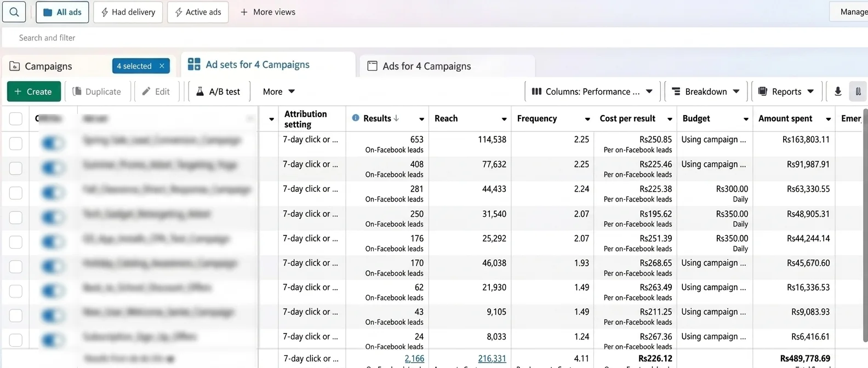Tick checkbox for the 170 results row
The image size is (868, 368).
tap(16, 267)
